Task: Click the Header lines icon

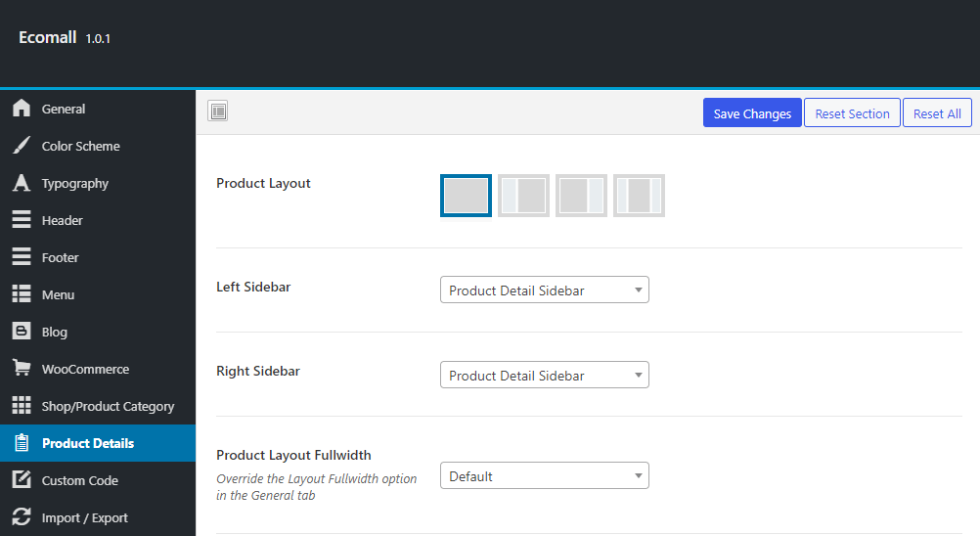Action: coord(22,220)
